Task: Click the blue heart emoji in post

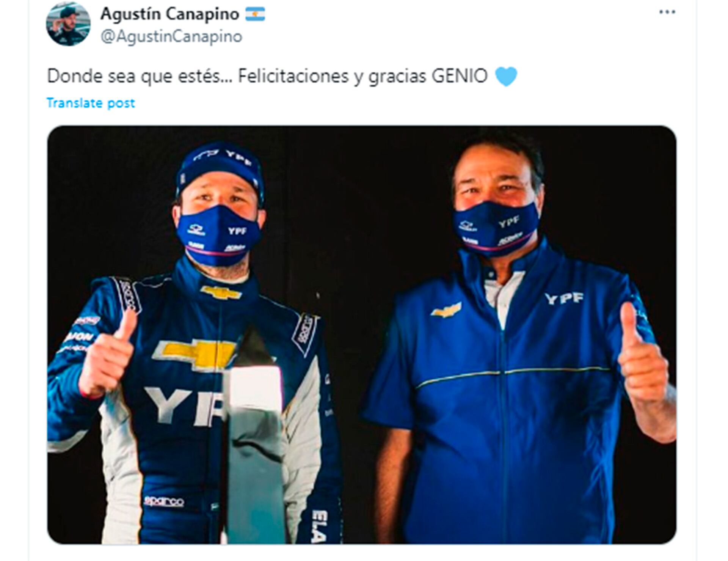Action: pos(506,76)
